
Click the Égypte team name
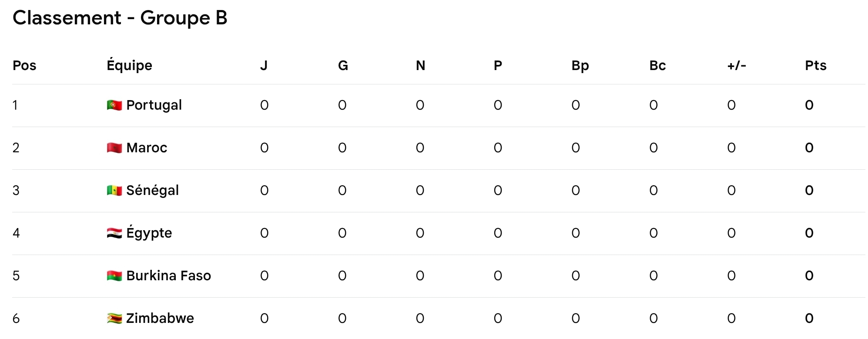[149, 233]
